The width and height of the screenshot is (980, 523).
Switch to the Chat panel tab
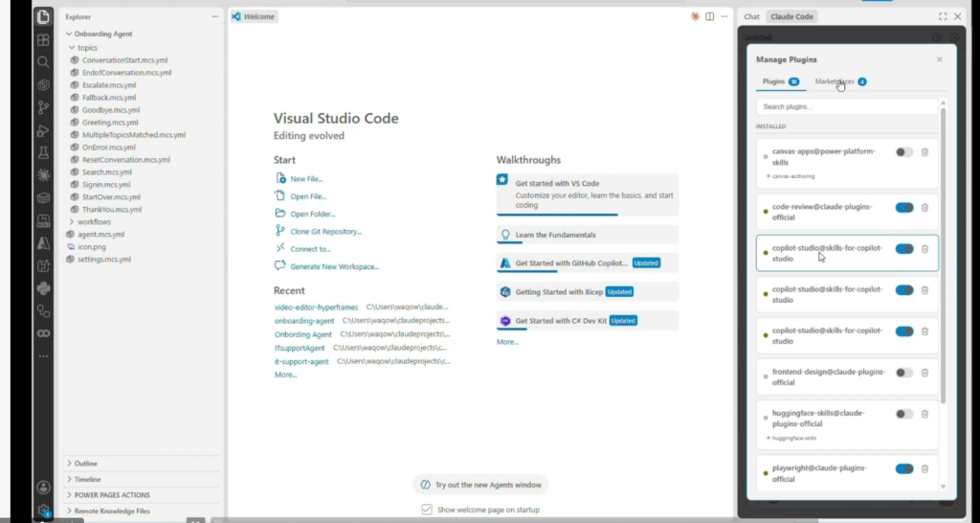(x=752, y=17)
